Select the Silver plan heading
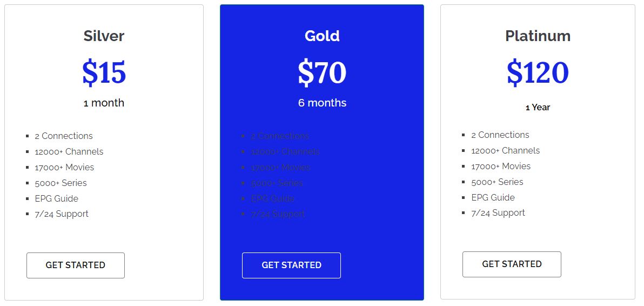The width and height of the screenshot is (644, 306). (104, 36)
